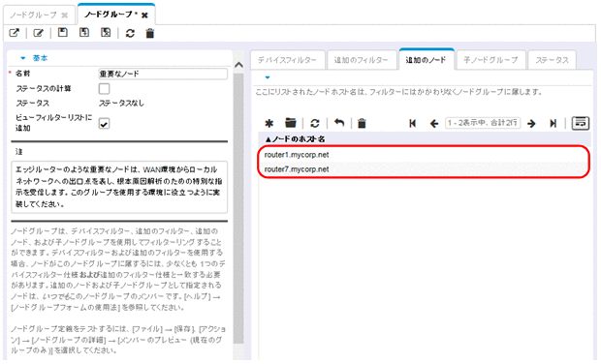Edit the 名前 field containing 重要なノード
This screenshot has height=364, width=601.
(x=163, y=74)
